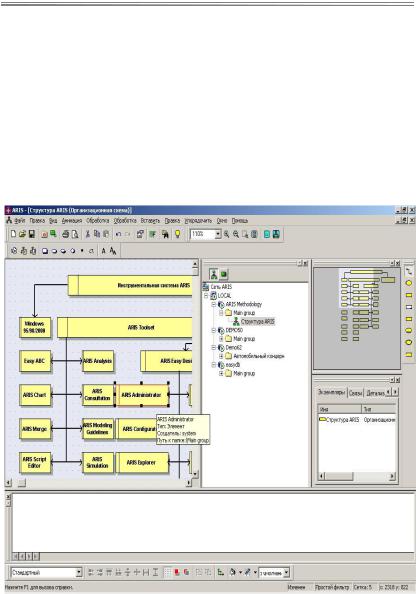Screen dimensions: 416x594
Task: Click the properties list horizontal scrollbar thumb
Action: click(339, 476)
